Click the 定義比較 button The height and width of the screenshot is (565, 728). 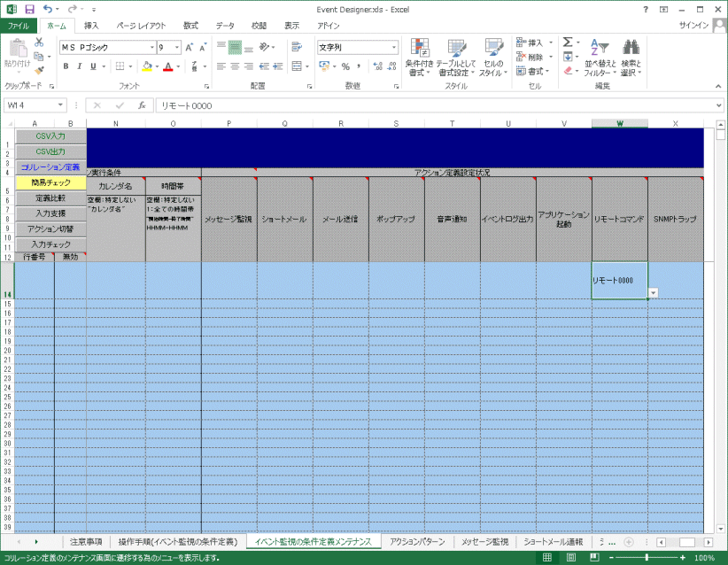(50, 198)
